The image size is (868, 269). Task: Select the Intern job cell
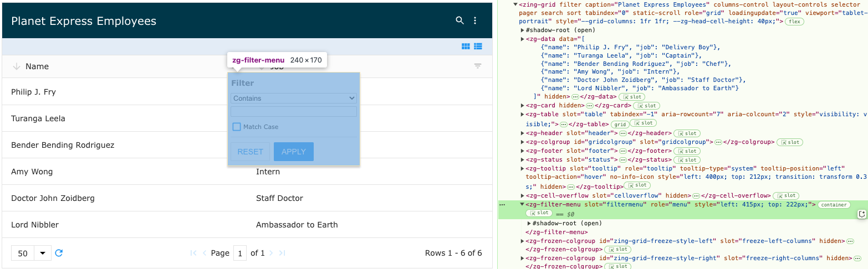coord(370,172)
